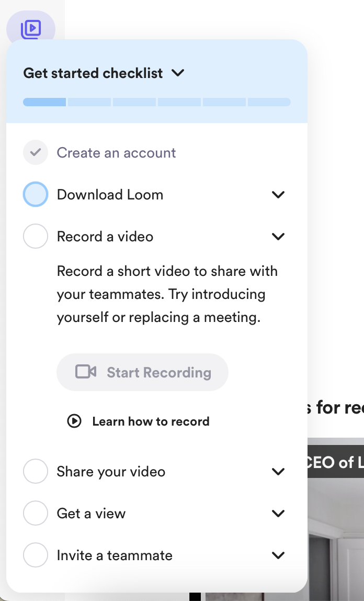Click the Start Recording button
364x601 pixels.
click(142, 372)
